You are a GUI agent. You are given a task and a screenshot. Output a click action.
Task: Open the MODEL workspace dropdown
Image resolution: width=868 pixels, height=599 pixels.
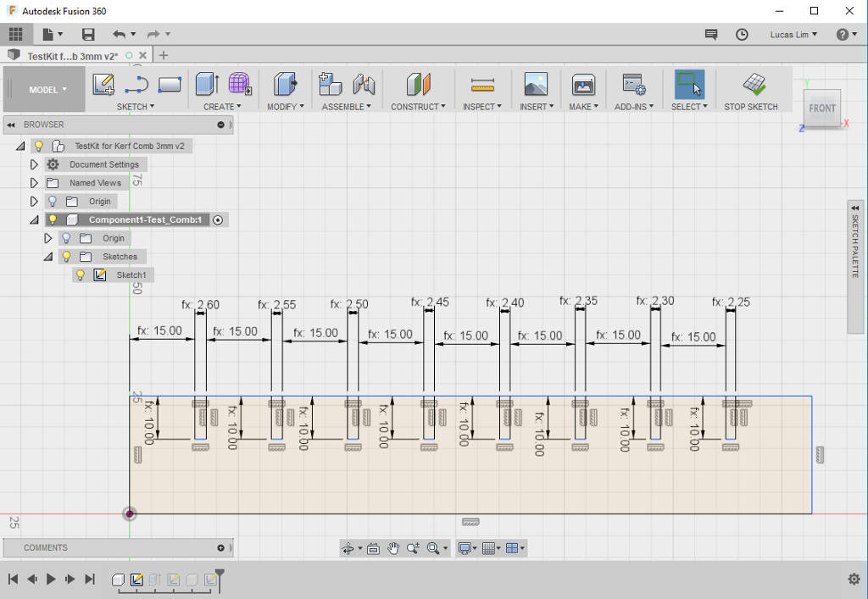pos(47,90)
